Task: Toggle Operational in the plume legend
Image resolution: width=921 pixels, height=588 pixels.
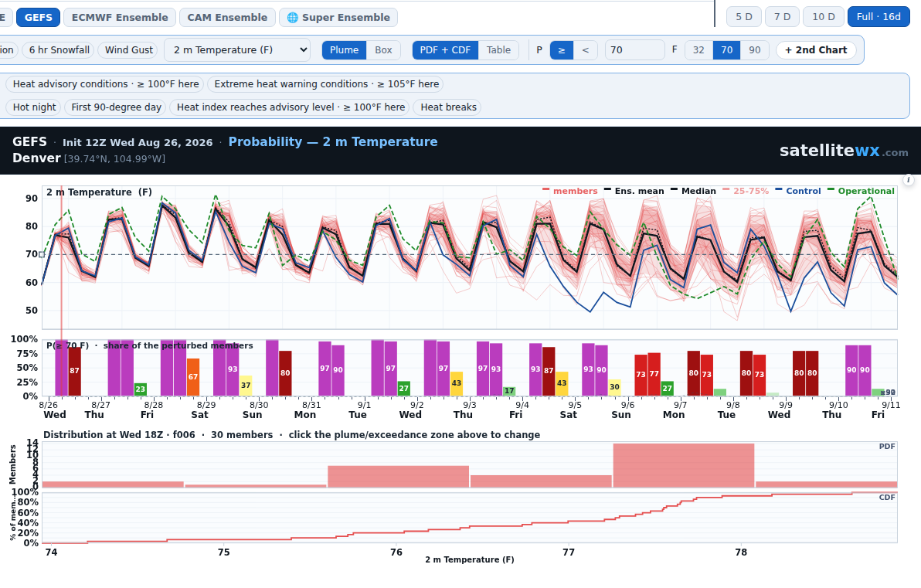Action: click(861, 191)
